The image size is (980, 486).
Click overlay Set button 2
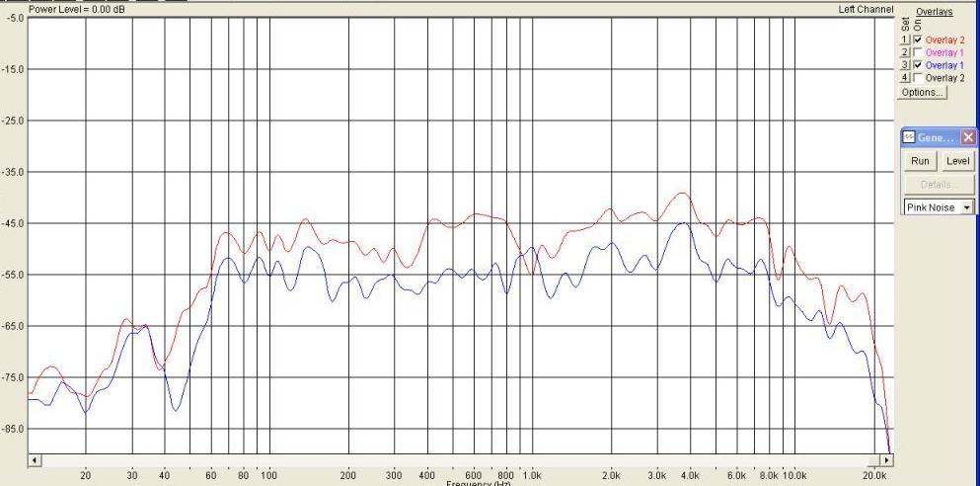[x=905, y=52]
